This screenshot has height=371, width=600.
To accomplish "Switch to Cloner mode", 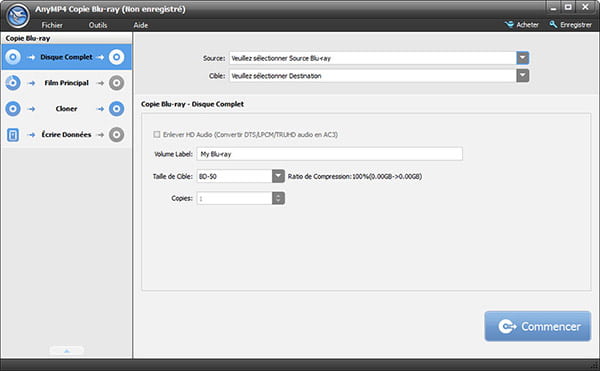I will pos(66,109).
